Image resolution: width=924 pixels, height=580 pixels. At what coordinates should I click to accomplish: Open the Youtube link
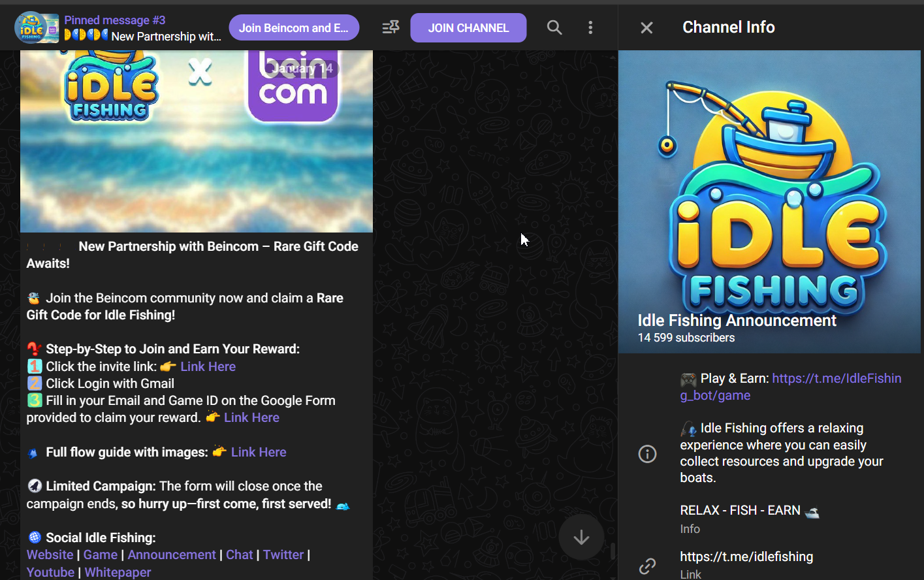(x=50, y=572)
